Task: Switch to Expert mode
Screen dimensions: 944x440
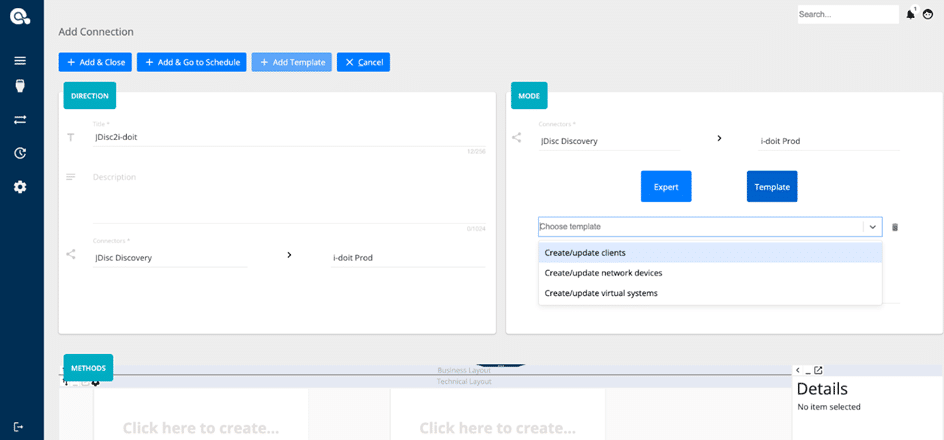Action: (666, 187)
